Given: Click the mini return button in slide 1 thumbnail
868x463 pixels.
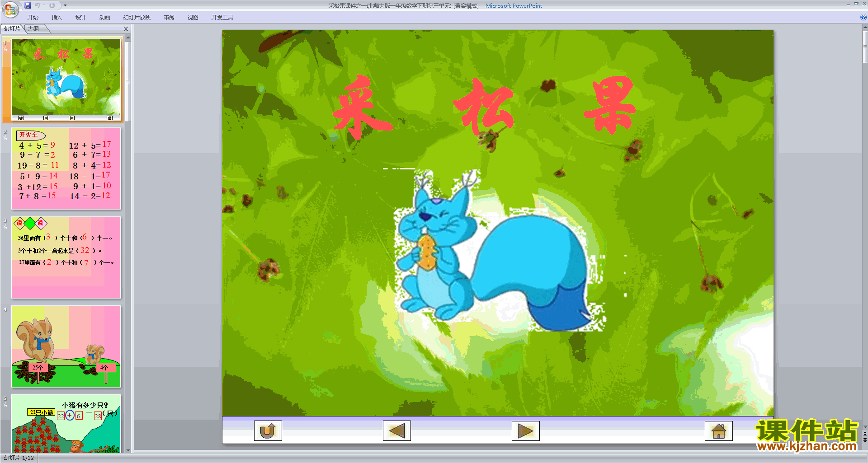Looking at the screenshot, I should [x=21, y=118].
